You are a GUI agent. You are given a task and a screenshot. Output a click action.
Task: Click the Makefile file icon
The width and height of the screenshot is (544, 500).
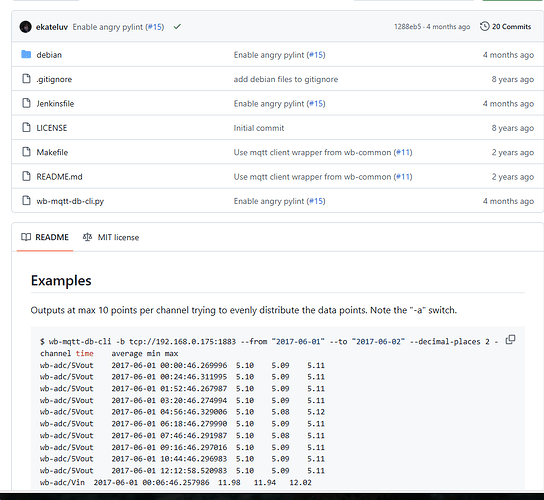tap(26, 152)
